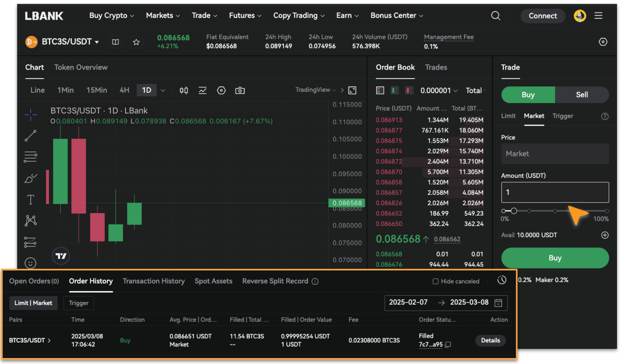Switch trade side to Sell
Image resolution: width=623 pixels, height=364 pixels.
point(582,95)
